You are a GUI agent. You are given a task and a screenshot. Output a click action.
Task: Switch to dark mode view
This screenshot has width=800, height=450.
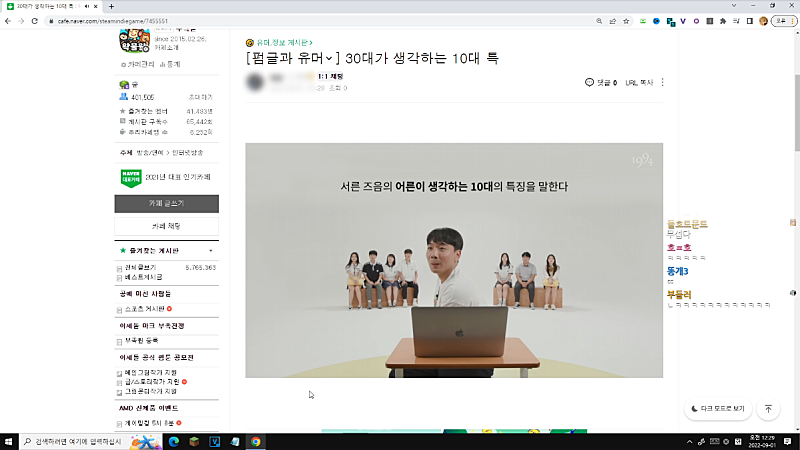(x=718, y=409)
